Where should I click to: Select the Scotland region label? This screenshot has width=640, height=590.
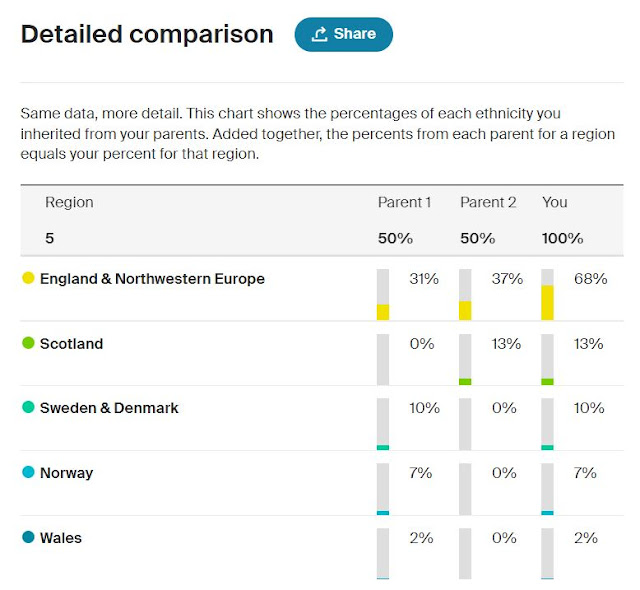[71, 344]
